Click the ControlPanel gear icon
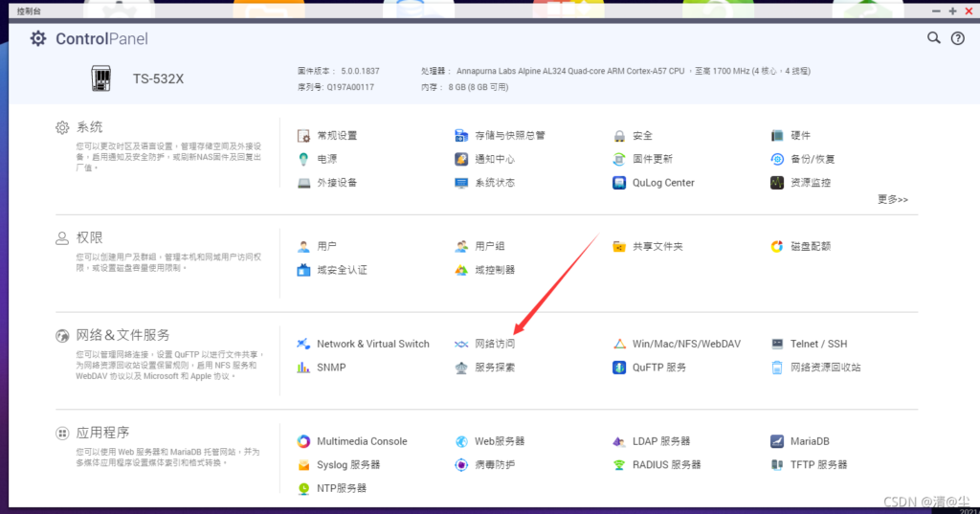This screenshot has height=514, width=980. coord(37,38)
